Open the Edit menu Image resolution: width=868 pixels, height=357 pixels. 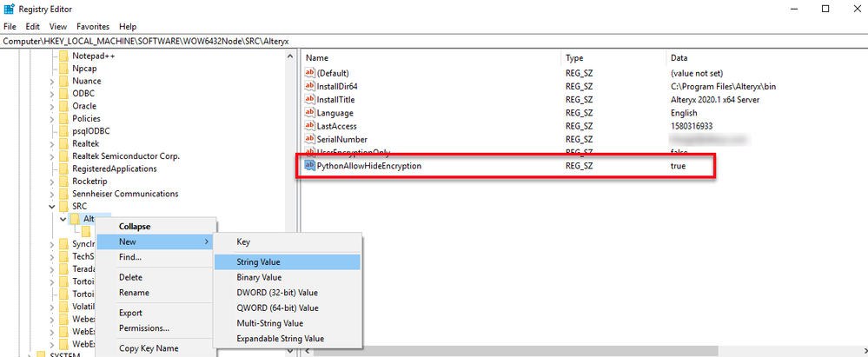point(33,26)
